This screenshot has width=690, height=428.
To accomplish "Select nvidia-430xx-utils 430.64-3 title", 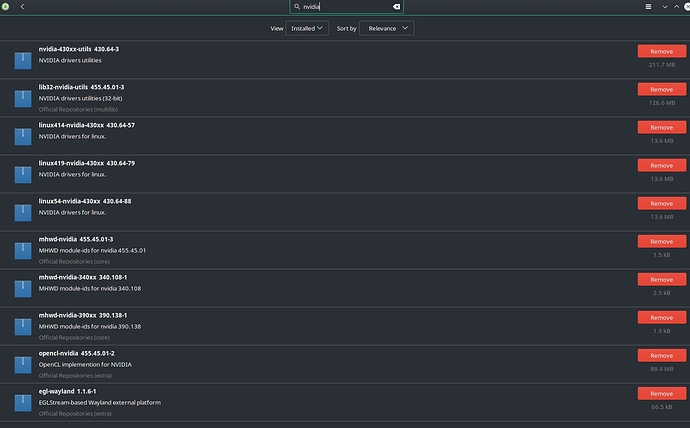I will (x=79, y=49).
